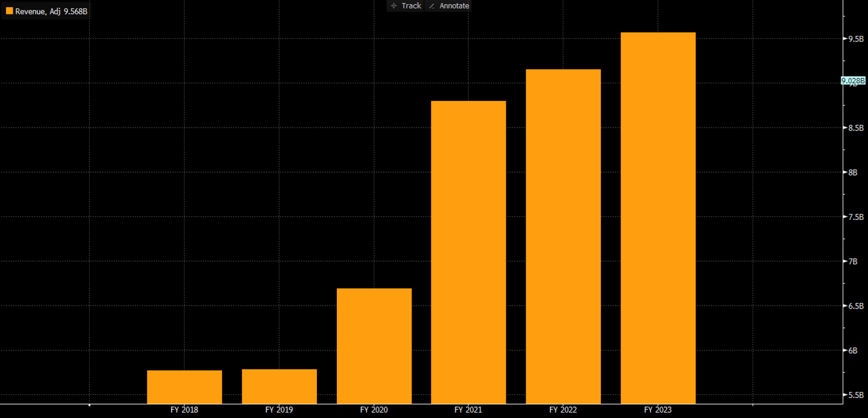Click the orange Revenue legend swatch
Screen dimensions: 868x418
coord(9,11)
